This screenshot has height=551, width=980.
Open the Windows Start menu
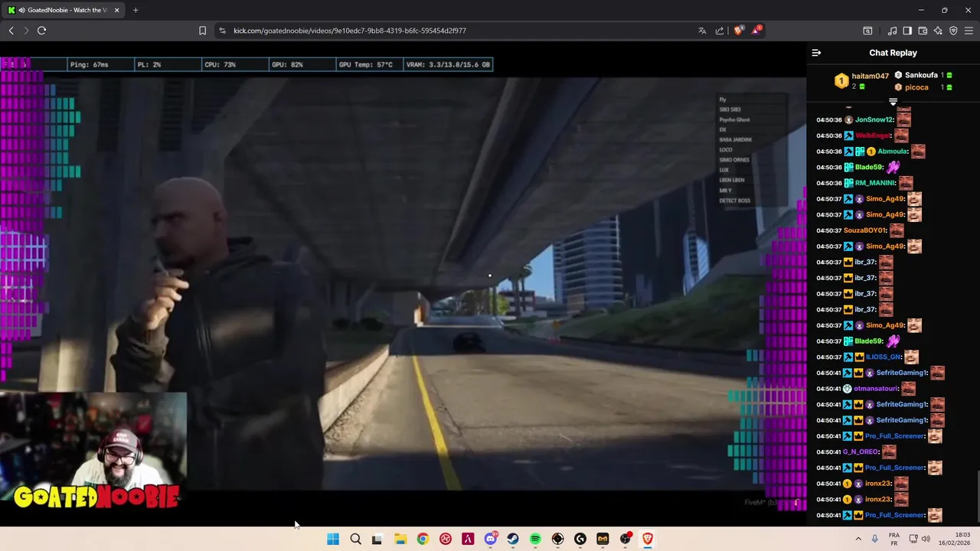pyautogui.click(x=333, y=540)
